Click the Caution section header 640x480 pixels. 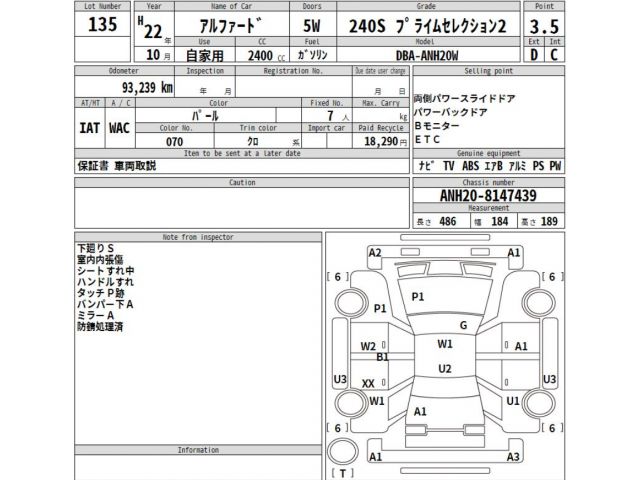coord(242,182)
